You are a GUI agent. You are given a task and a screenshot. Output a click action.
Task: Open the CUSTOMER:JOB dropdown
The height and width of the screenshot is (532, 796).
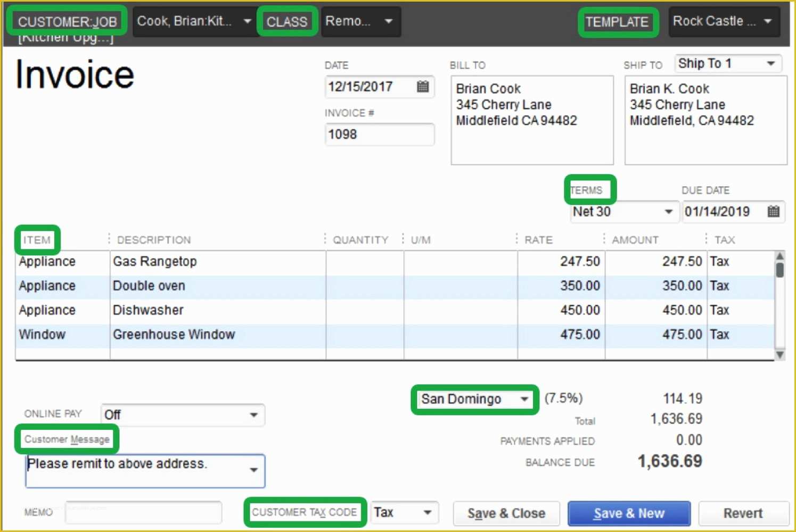[247, 21]
